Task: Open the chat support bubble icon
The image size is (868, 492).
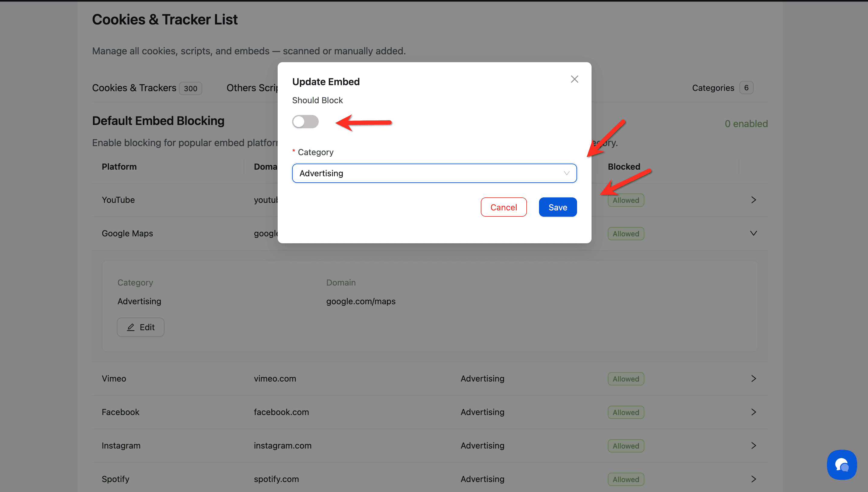Action: [x=841, y=465]
